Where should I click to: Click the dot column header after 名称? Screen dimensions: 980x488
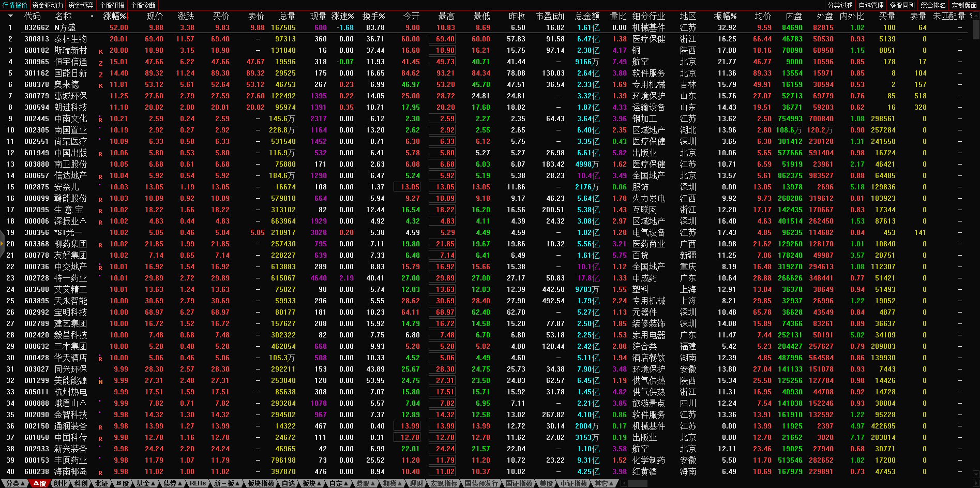(93, 16)
